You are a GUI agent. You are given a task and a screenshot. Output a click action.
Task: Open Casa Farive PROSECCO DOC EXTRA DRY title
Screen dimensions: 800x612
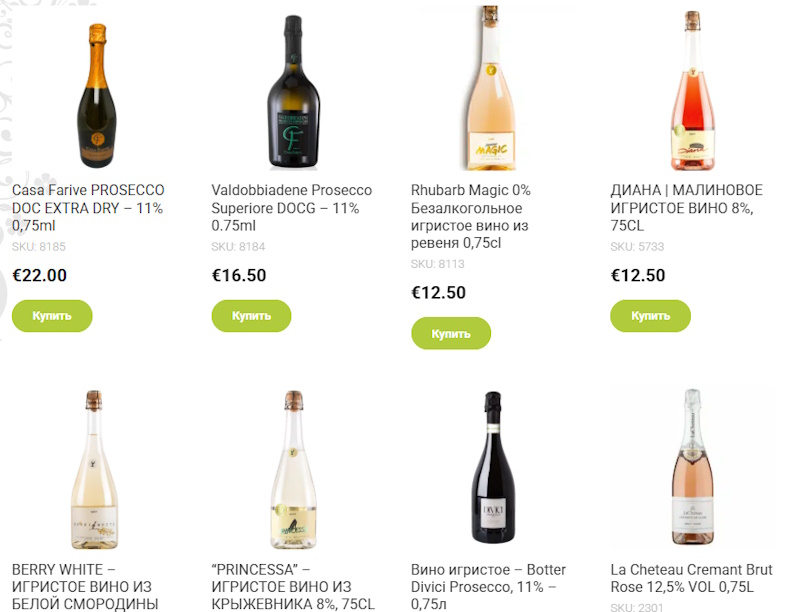coord(88,208)
